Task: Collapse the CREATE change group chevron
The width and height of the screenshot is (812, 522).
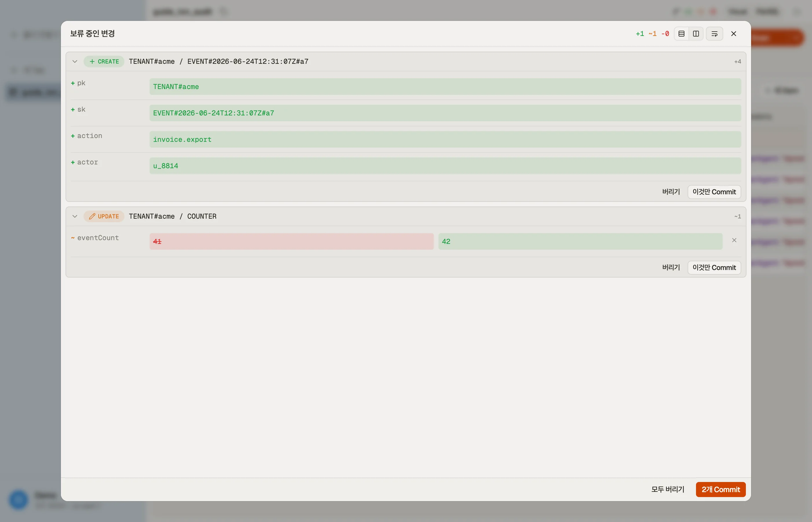Action: [75, 61]
